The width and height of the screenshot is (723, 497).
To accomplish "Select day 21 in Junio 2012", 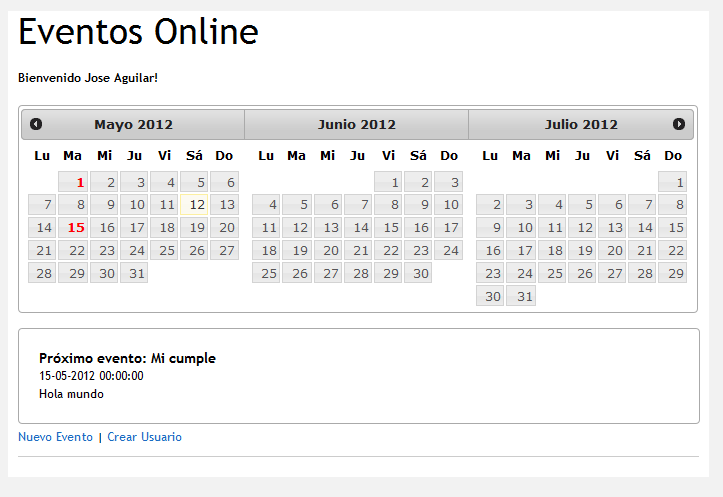I will click(x=358, y=250).
